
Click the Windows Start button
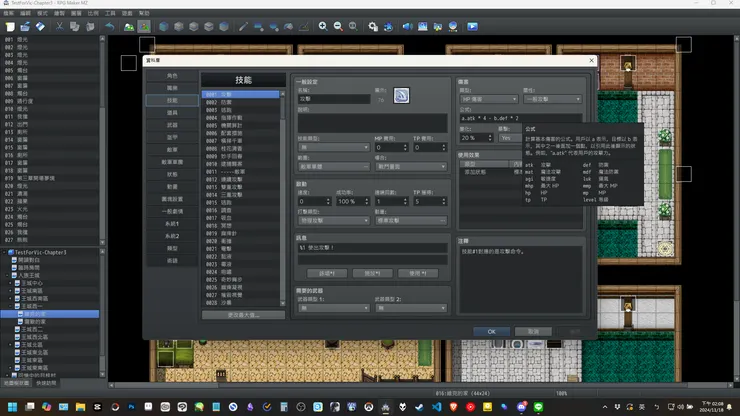coord(12,407)
